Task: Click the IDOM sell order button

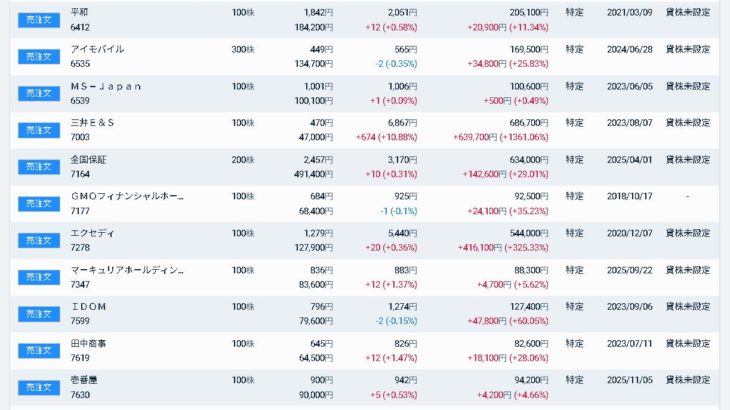Action: pos(39,314)
